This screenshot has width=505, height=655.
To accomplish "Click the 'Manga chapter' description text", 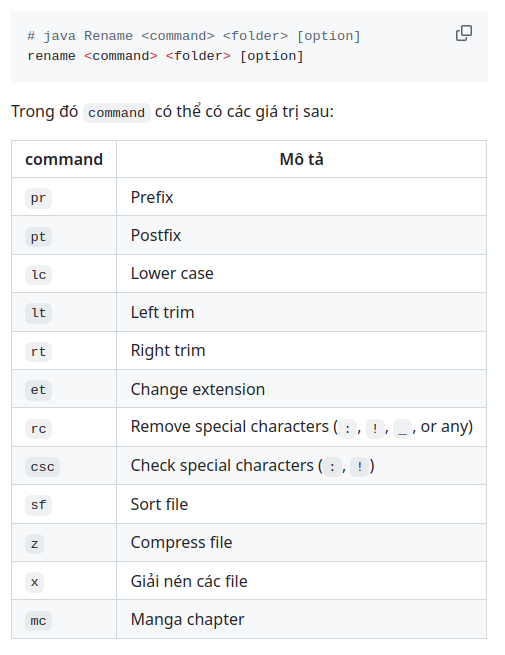I will (x=188, y=619).
